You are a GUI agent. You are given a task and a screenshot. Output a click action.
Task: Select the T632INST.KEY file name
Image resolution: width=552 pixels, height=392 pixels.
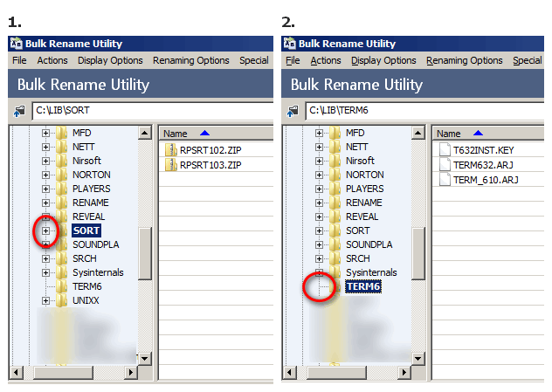click(x=483, y=150)
